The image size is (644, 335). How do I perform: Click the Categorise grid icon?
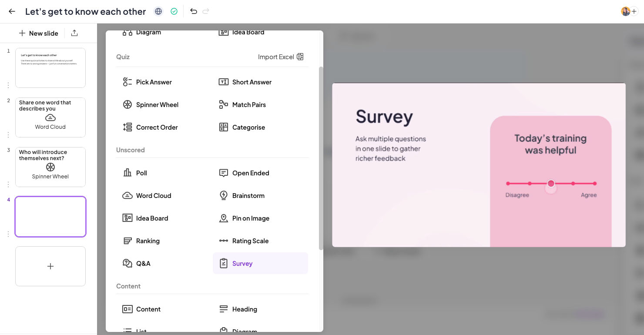[224, 127]
